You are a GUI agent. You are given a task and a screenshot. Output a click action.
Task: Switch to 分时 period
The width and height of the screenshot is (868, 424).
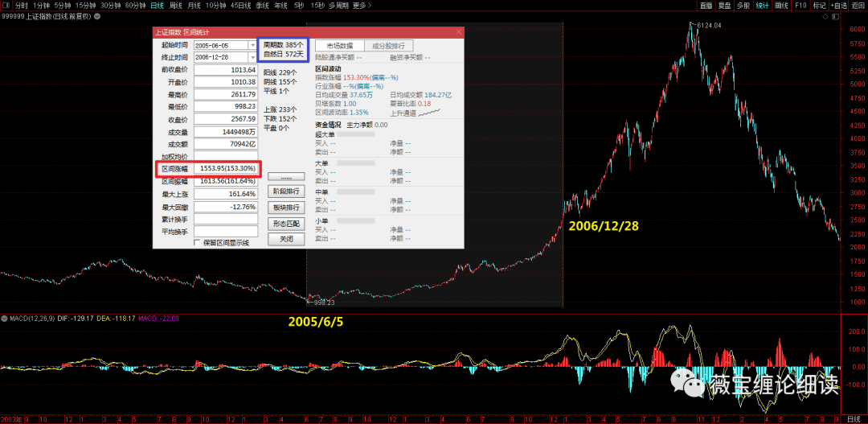coord(21,5)
